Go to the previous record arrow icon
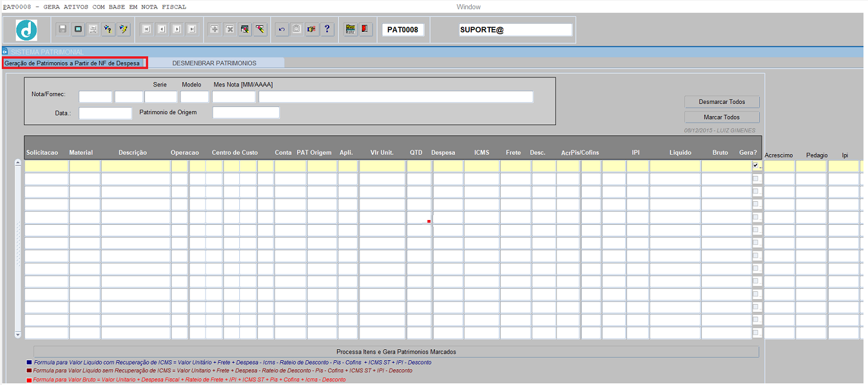The height and width of the screenshot is (385, 868). [161, 29]
